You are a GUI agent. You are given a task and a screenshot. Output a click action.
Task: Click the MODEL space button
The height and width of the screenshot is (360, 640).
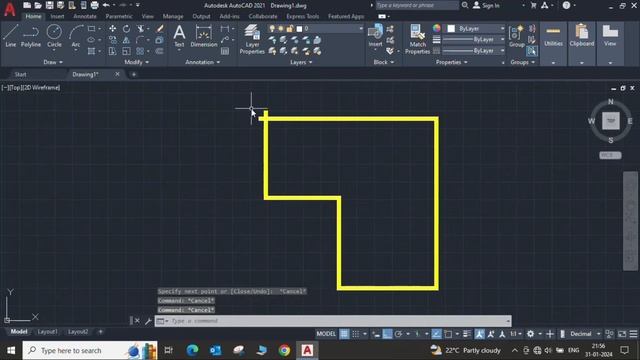(x=326, y=334)
